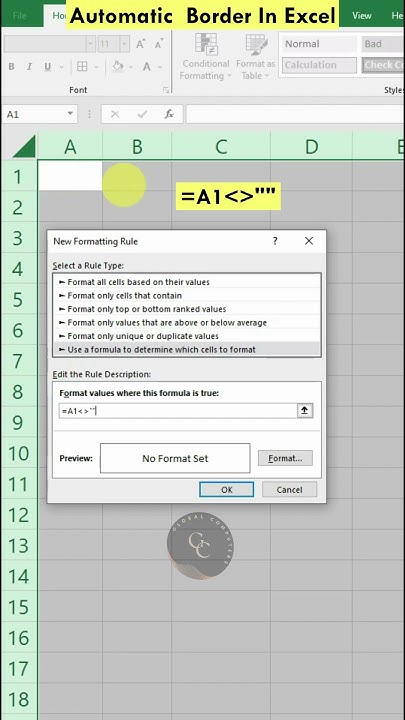Select row 1 header

18,176
